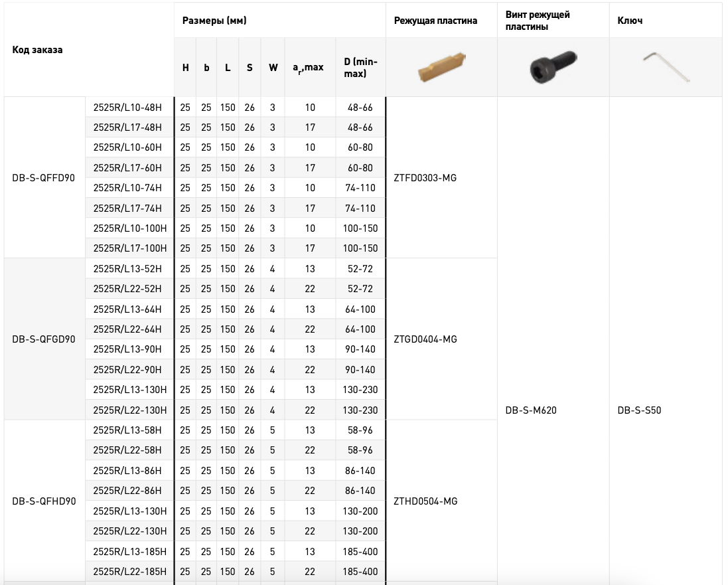Image resolution: width=728 pixels, height=585 pixels.
Task: Click D value 58-96 in L22-58H row
Action: point(360,450)
